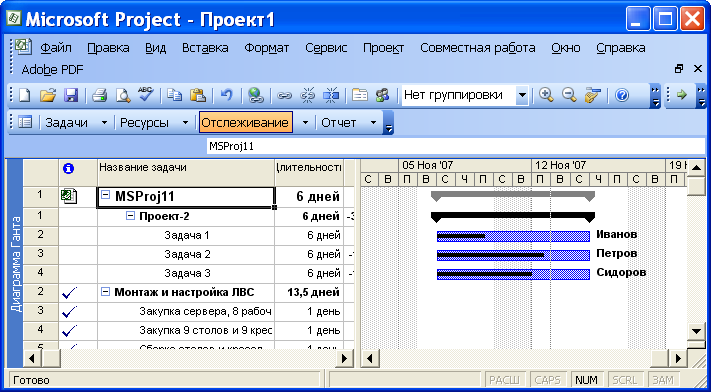Open Standard toolbar options chevron

pyautogui.click(x=655, y=95)
